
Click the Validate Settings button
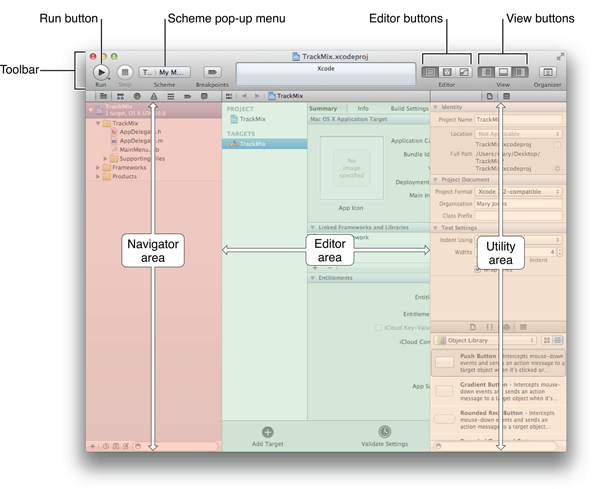click(384, 436)
